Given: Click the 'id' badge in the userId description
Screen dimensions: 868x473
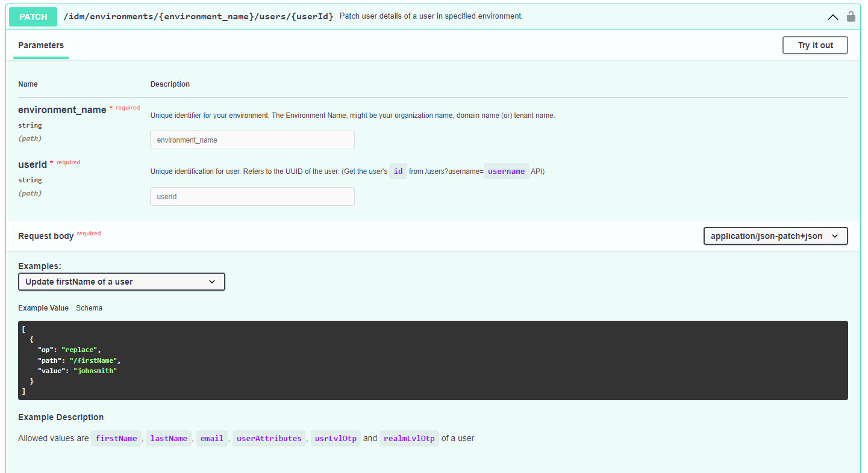Looking at the screenshot, I should coord(398,171).
